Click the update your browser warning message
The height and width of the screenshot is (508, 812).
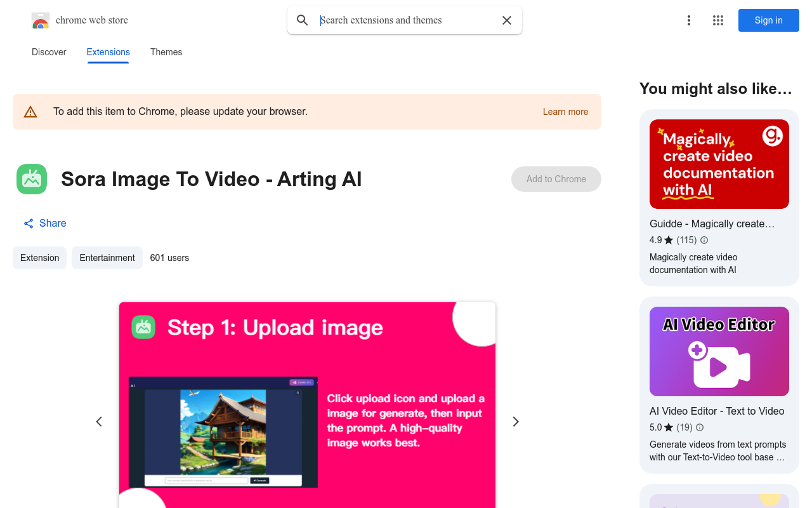[180, 112]
